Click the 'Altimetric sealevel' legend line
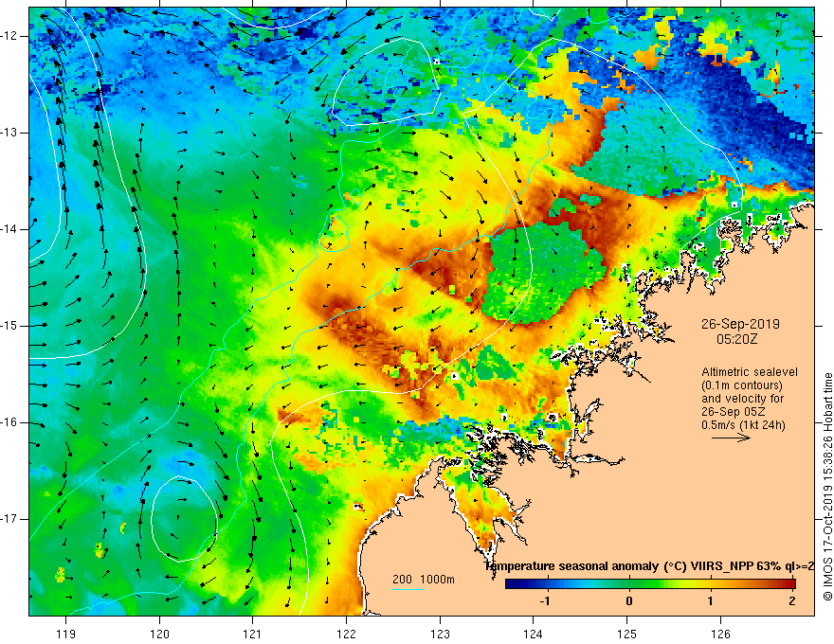Screen dimensions: 834x644 click(750, 372)
